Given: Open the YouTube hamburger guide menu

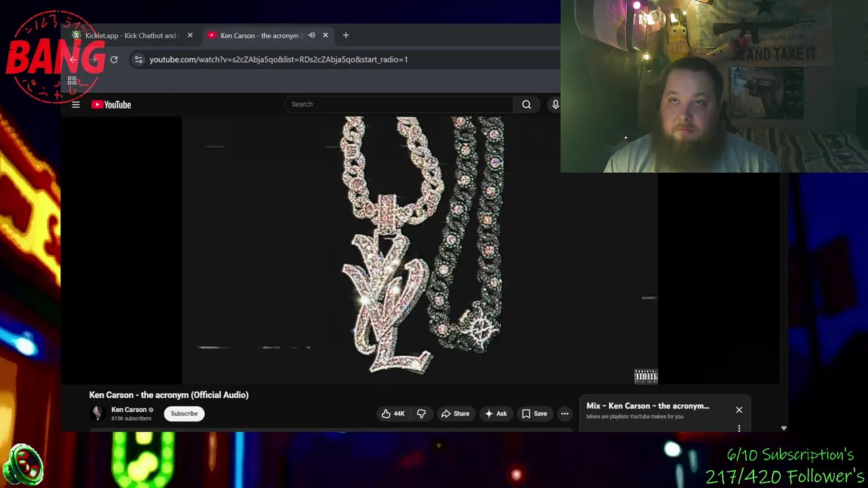Looking at the screenshot, I should pyautogui.click(x=76, y=104).
